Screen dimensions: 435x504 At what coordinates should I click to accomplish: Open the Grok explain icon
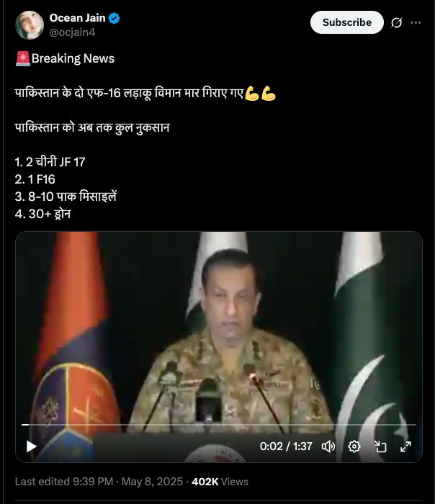coord(396,22)
